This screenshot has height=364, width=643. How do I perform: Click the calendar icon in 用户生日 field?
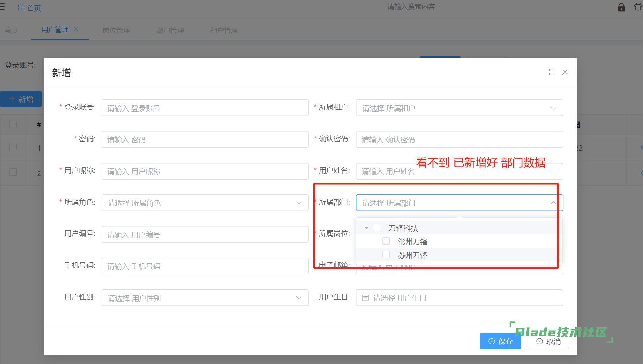(365, 298)
